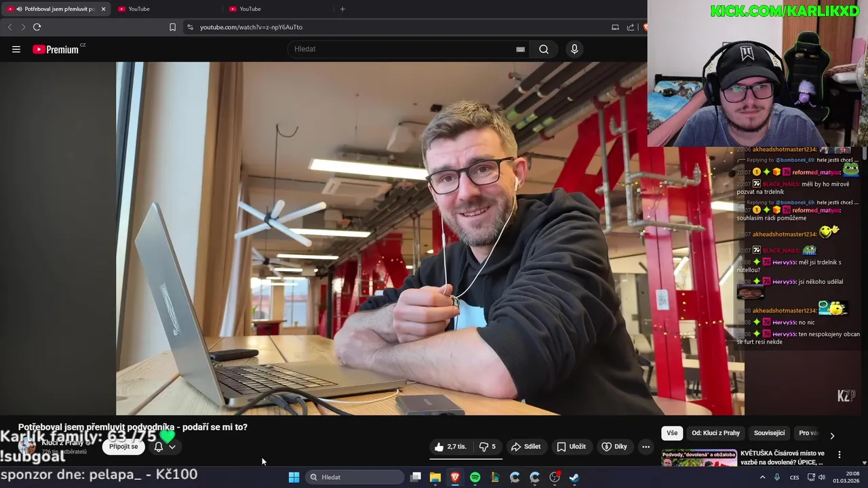Close the 'Potřeboval jsem přemluvit' tab

pos(103,9)
